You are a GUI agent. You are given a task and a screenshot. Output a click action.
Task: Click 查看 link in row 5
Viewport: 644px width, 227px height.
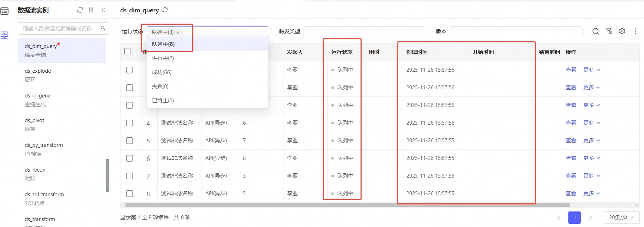(x=570, y=141)
